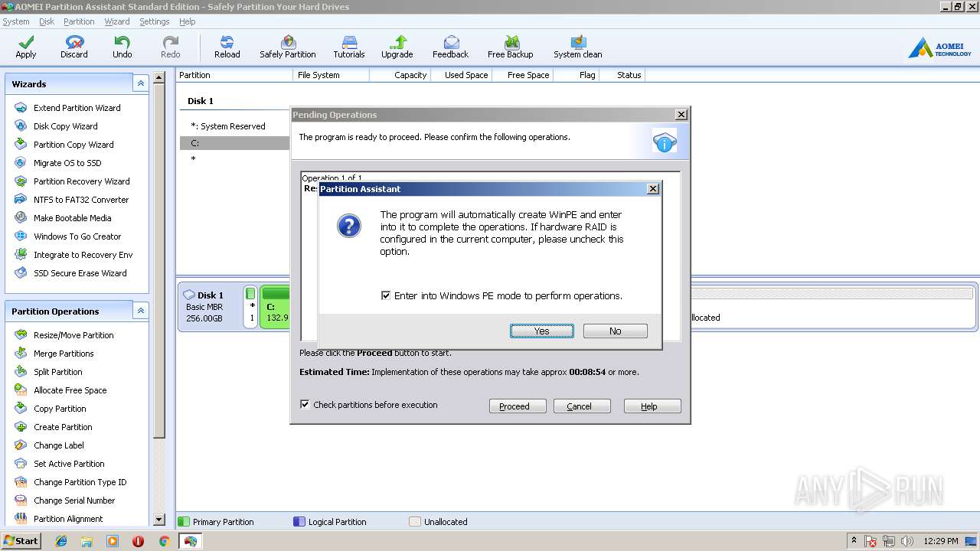
Task: Select the System Reserved partition row
Action: [235, 126]
